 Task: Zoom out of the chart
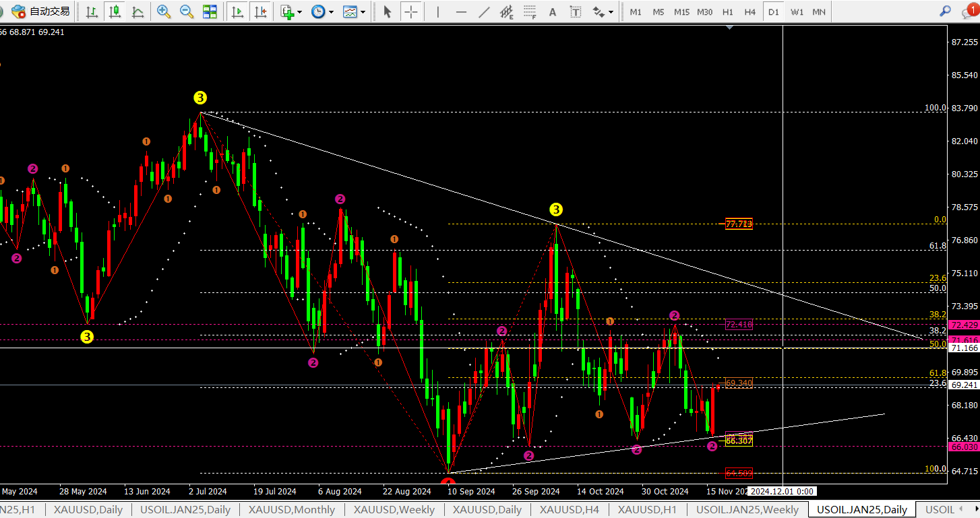click(187, 11)
